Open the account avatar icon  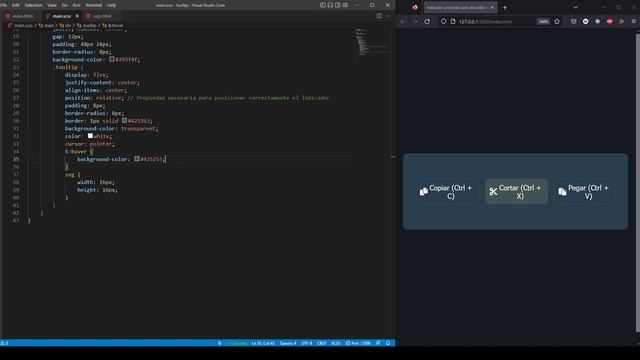[586, 22]
